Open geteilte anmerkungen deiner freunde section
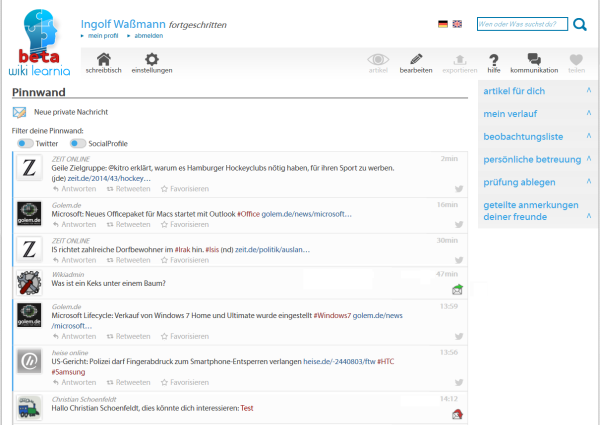Viewport: 600px width, 425px height. click(531, 211)
